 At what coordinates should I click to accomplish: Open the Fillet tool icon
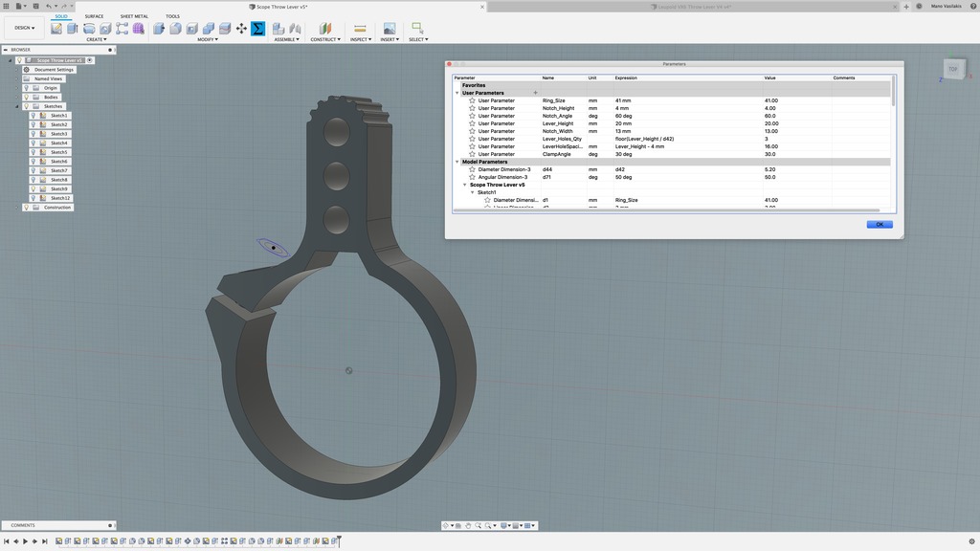tap(175, 27)
